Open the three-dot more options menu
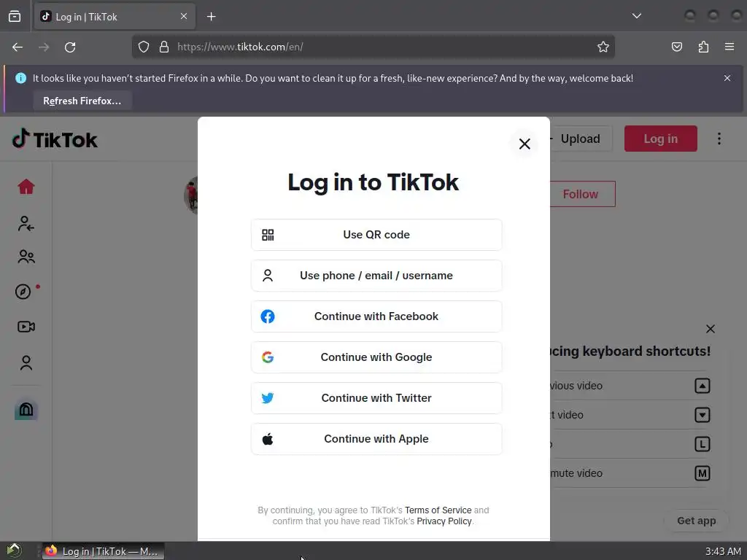This screenshot has height=560, width=747. [719, 139]
